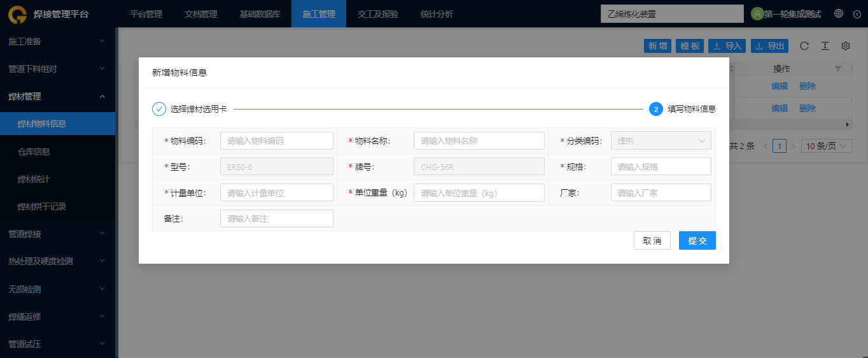Select 焊材统计 in the sidebar
This screenshot has width=868, height=358.
point(57,179)
